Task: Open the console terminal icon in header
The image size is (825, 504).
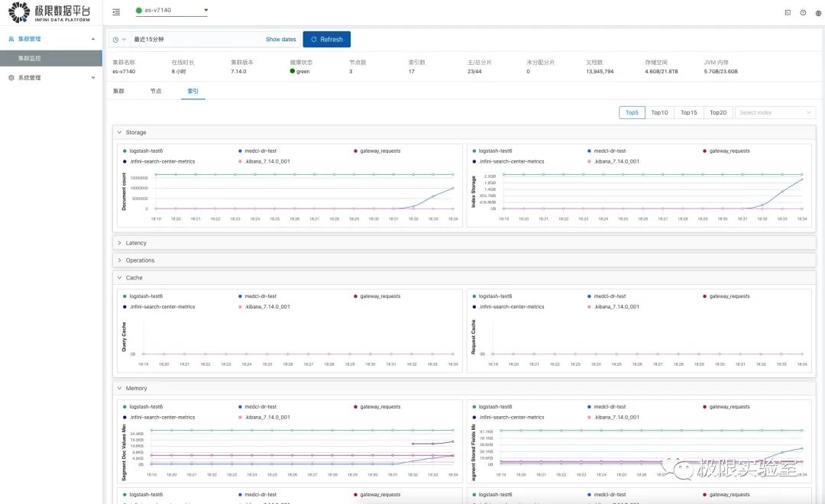Action: pos(788,13)
